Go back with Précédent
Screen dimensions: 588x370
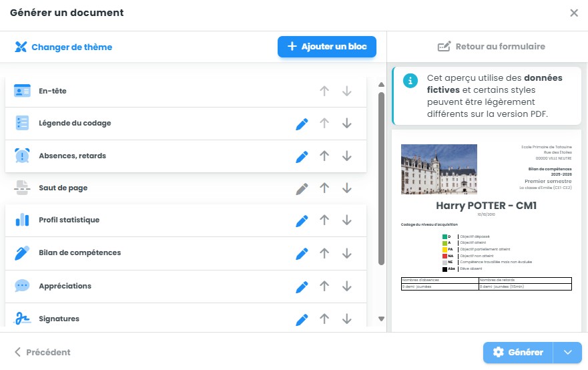42,353
